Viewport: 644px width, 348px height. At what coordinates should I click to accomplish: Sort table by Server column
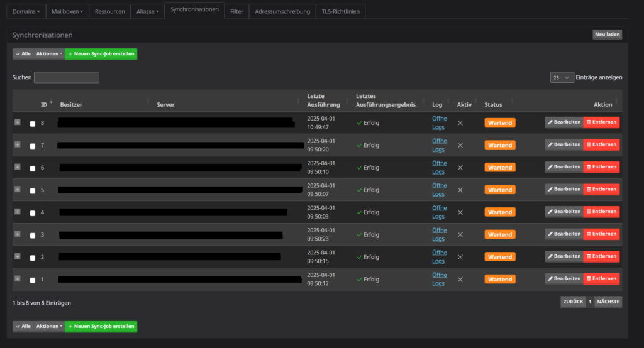coord(165,105)
